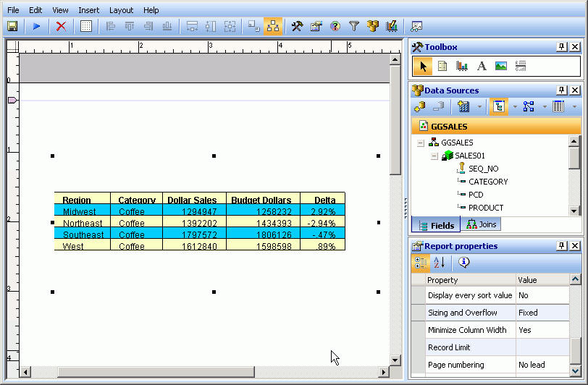Switch to the Joins tab
The image size is (588, 385).
click(x=481, y=224)
